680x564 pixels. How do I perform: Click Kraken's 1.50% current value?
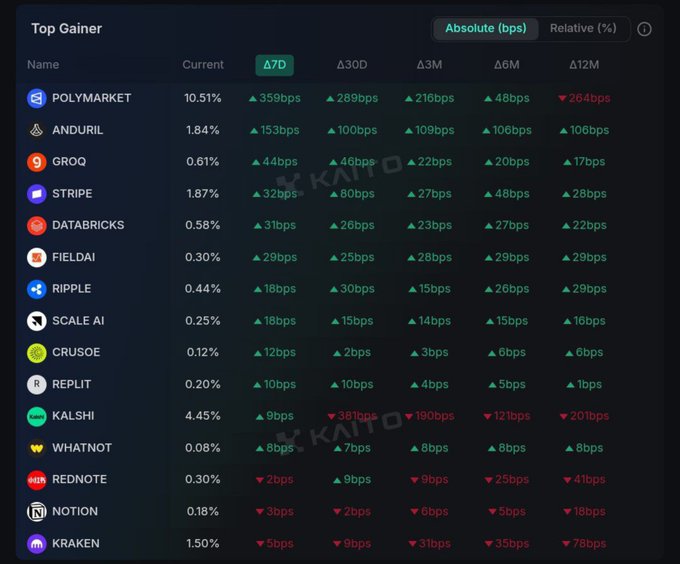[x=203, y=544]
